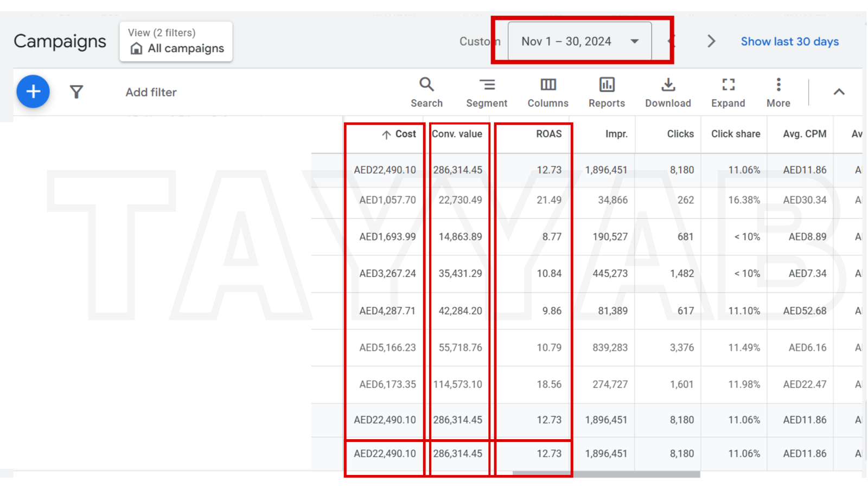The image size is (868, 488).
Task: Open the Nov 1 – 30, 2024 date dropdown
Action: 579,41
